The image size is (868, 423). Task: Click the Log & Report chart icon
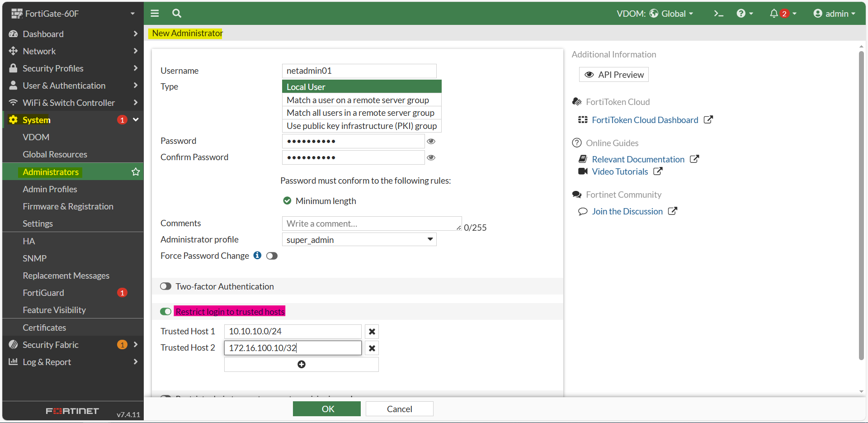tap(13, 362)
